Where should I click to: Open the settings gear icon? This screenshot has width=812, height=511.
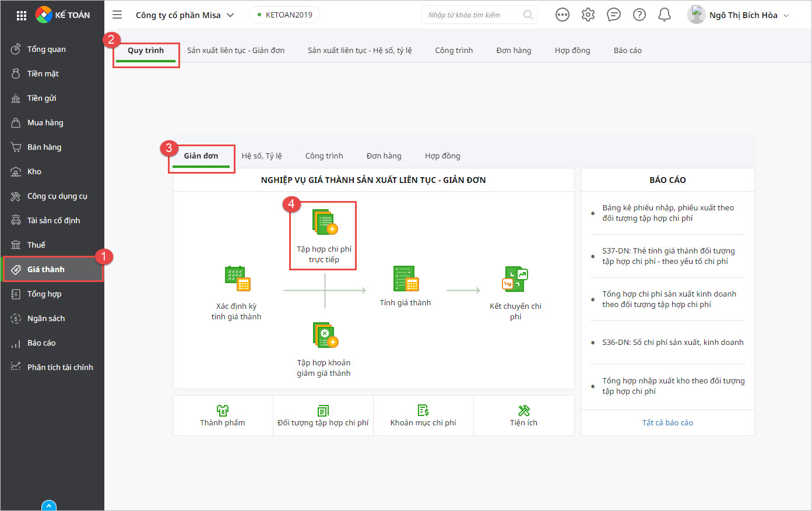coord(588,15)
